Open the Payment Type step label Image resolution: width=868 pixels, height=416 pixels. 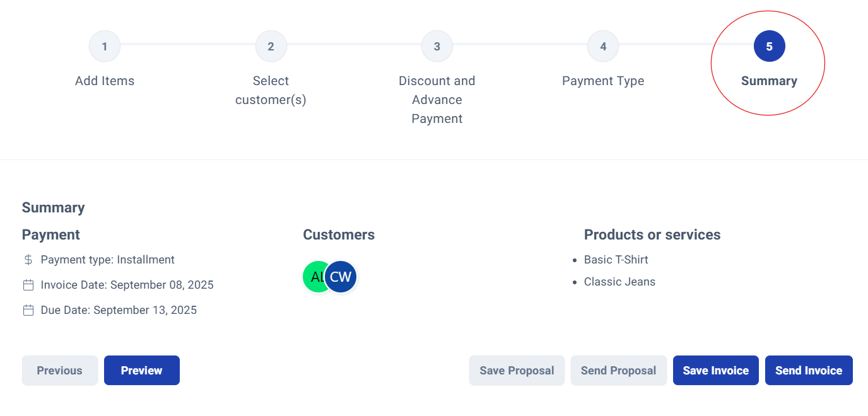[x=603, y=81]
